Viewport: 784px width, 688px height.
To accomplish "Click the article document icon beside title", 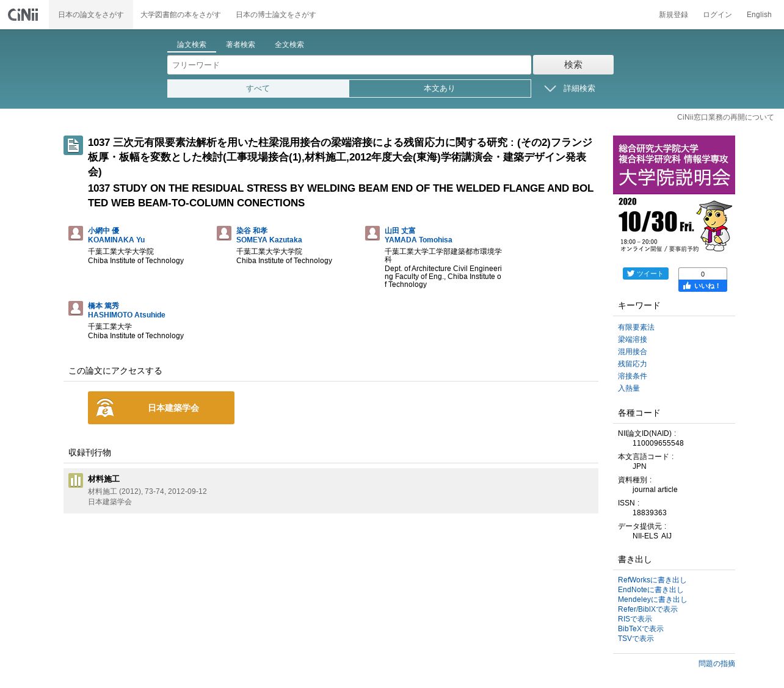I will point(73,145).
